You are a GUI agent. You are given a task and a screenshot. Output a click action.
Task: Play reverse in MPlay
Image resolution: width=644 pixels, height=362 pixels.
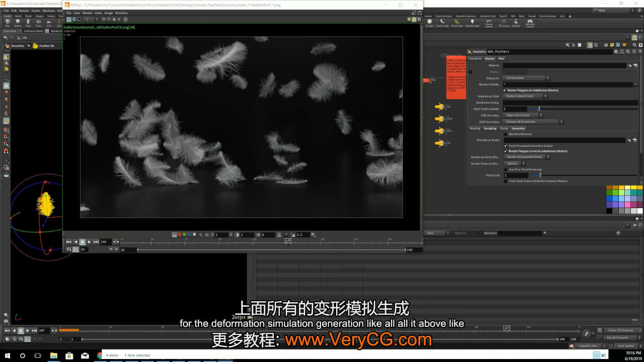click(76, 242)
